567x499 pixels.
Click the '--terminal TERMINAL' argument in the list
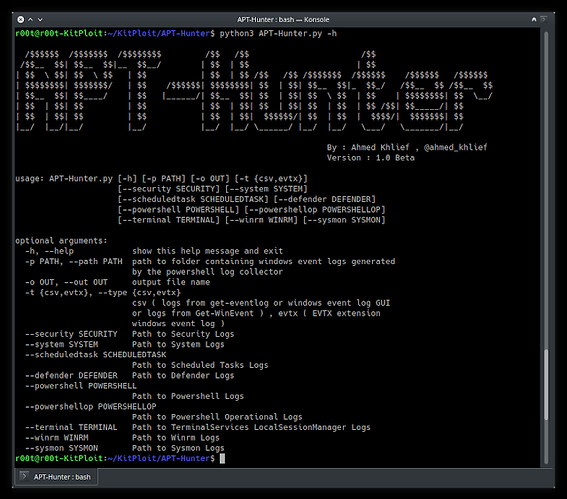pyautogui.click(x=71, y=427)
